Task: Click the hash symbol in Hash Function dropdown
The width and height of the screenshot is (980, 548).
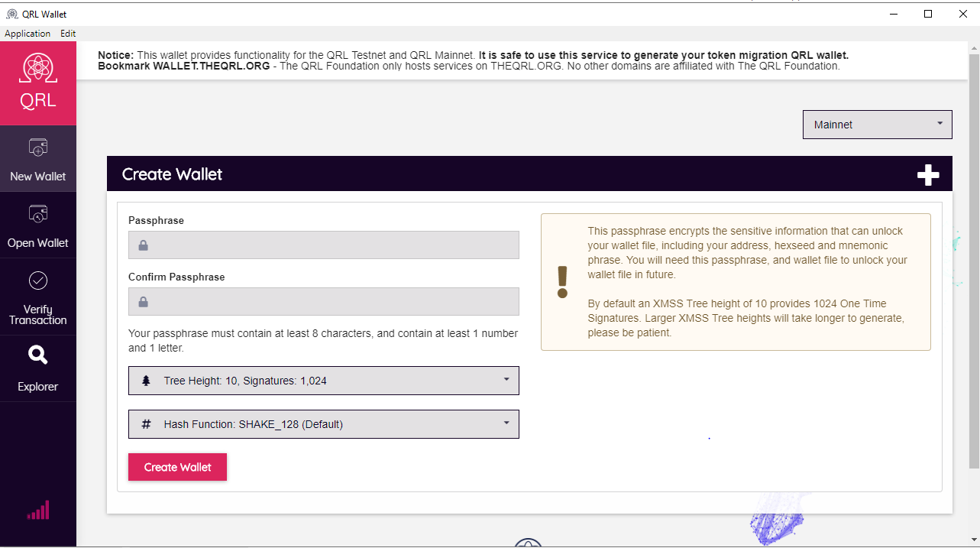Action: tap(147, 424)
